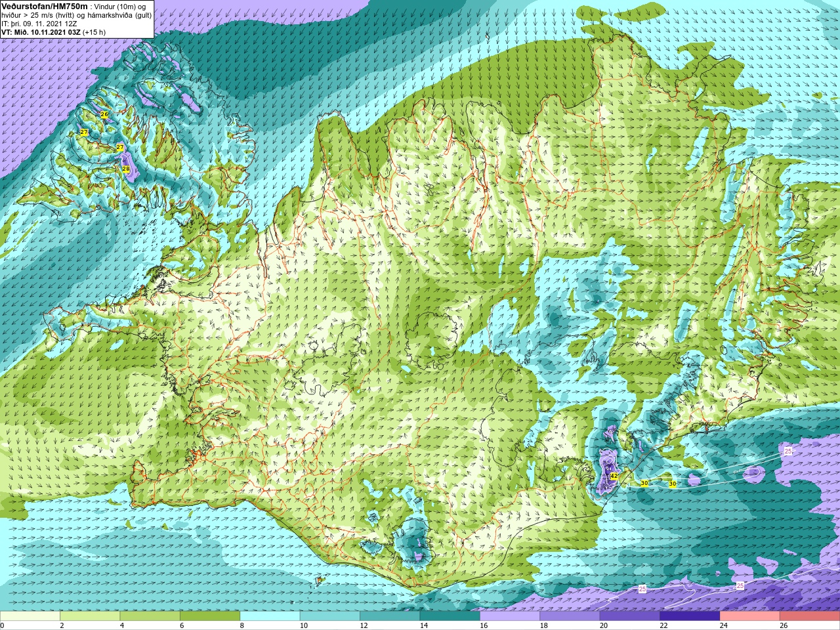The width and height of the screenshot is (840, 630).
Task: Click the teal 12–14 m/s legend swatch
Action: pyautogui.click(x=390, y=616)
